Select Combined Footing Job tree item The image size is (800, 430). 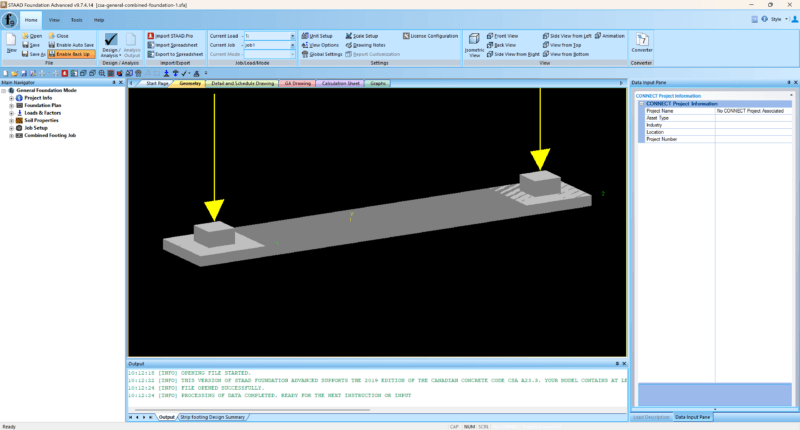click(50, 136)
